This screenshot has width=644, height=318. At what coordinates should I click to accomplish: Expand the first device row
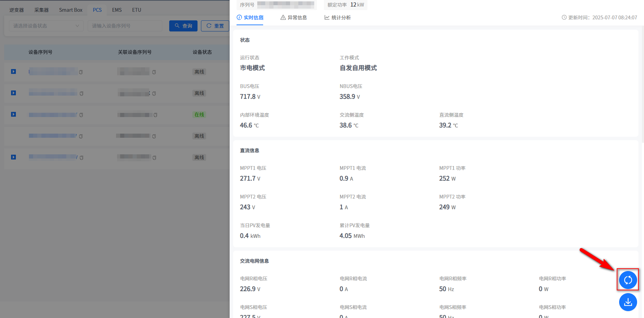(x=13, y=71)
